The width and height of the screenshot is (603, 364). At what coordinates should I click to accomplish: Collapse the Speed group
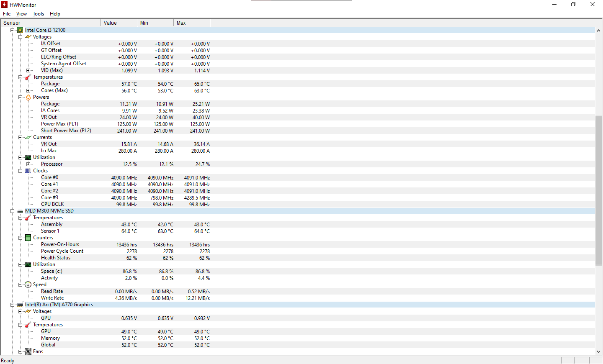point(20,285)
